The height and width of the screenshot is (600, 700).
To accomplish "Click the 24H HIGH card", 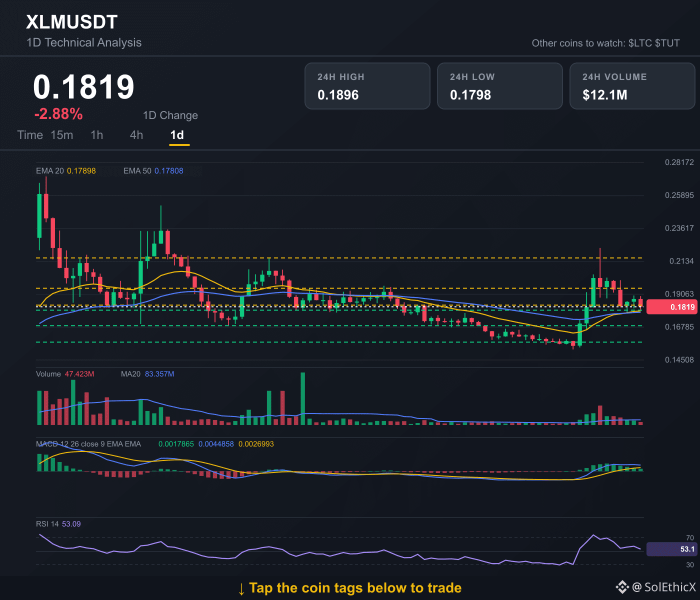I will tap(367, 86).
